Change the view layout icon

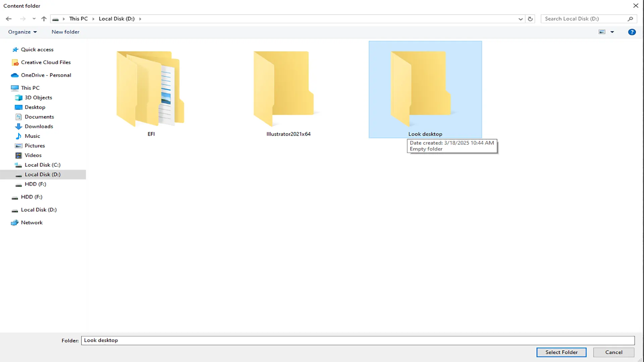(602, 32)
